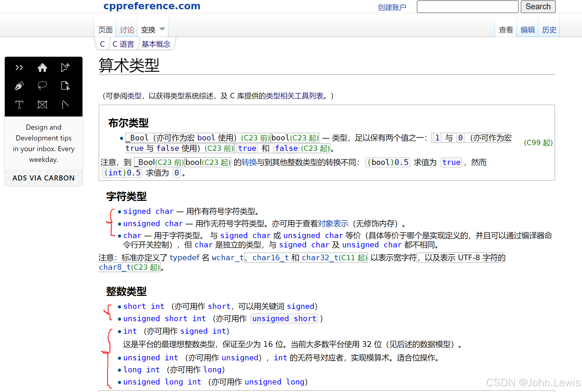
Task: Click the ADS VIA CARBON label
Action: [44, 178]
